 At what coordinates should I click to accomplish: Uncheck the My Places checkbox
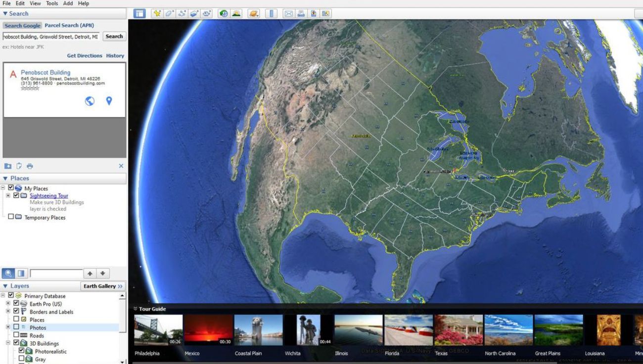[11, 188]
